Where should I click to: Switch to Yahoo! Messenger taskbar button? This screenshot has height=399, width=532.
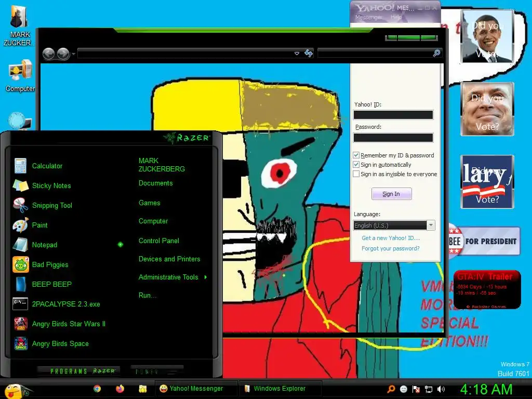point(196,389)
